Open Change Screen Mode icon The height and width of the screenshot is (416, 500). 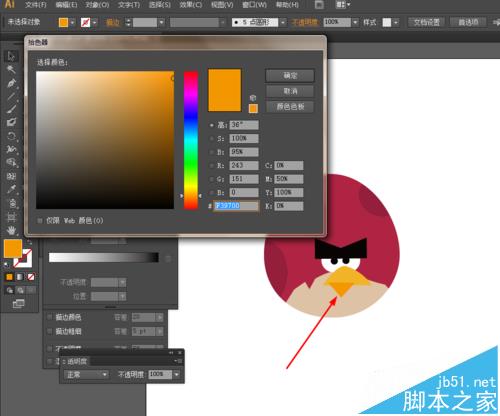[x=18, y=304]
